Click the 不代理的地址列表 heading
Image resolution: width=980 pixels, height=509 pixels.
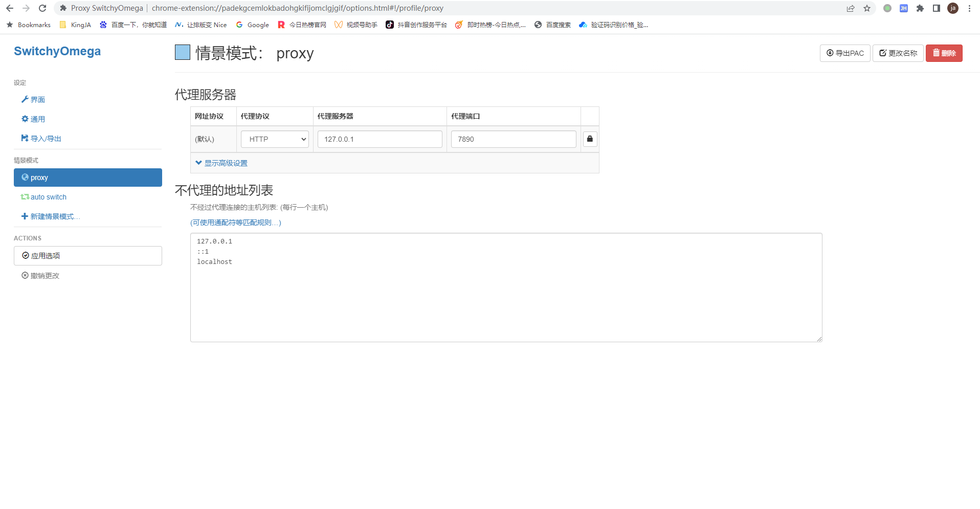224,190
